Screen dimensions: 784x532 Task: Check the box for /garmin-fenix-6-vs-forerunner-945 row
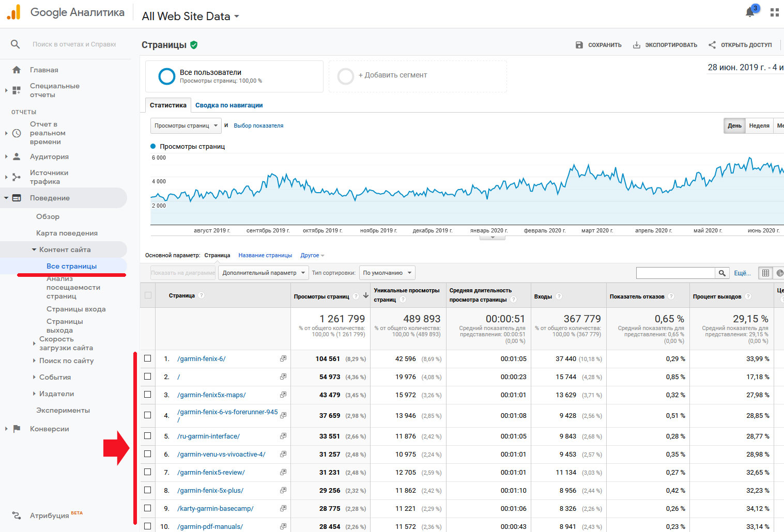[148, 415]
